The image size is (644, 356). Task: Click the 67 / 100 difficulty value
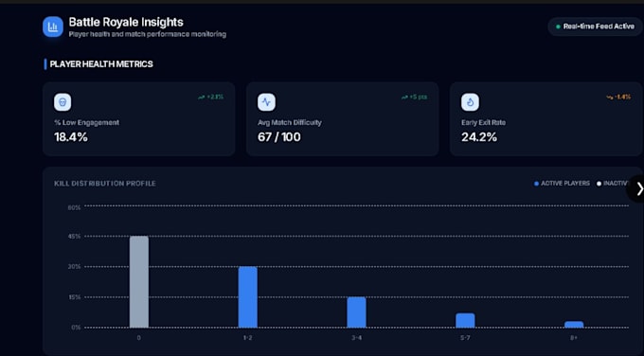tap(279, 137)
